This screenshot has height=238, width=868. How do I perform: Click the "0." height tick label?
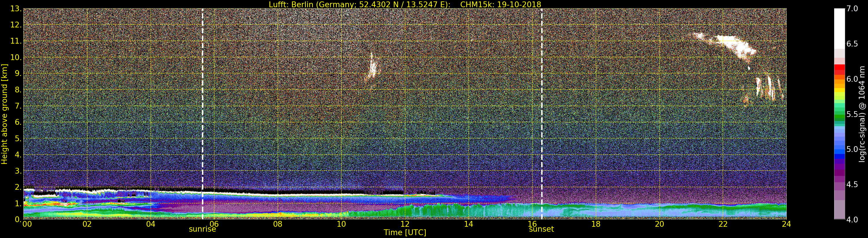[18, 219]
